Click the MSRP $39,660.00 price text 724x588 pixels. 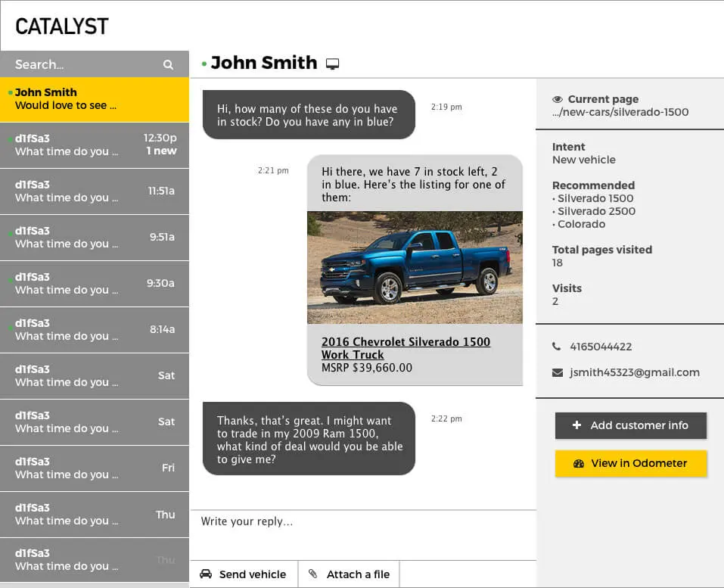coord(367,368)
